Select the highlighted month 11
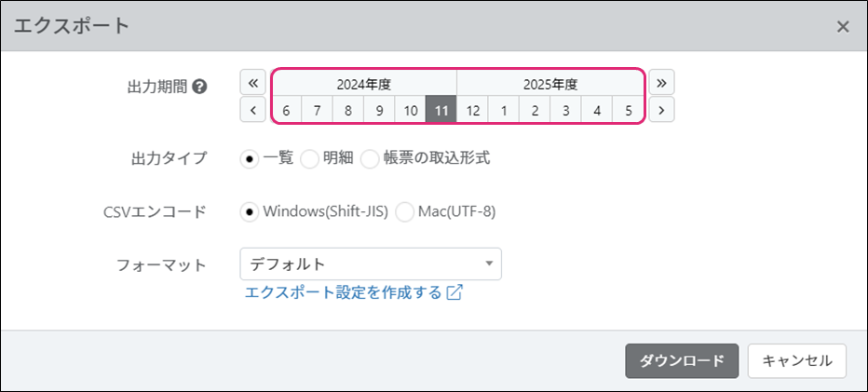This screenshot has height=392, width=868. coord(441,111)
